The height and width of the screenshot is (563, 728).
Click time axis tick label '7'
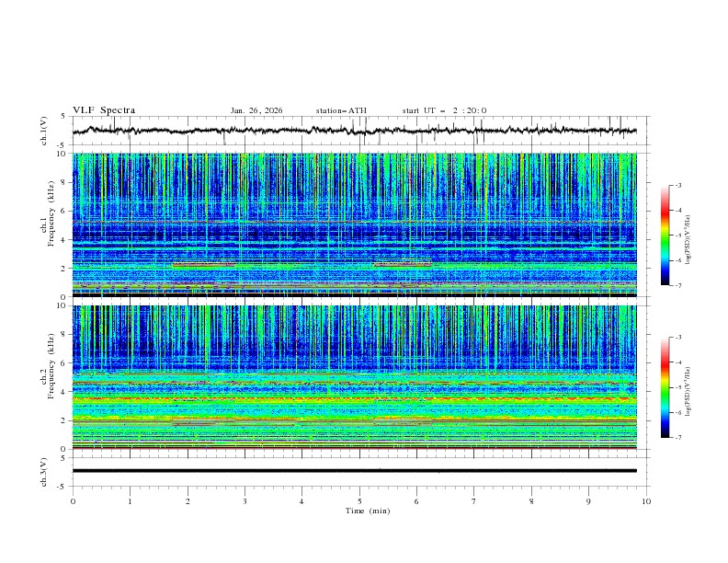coord(474,501)
